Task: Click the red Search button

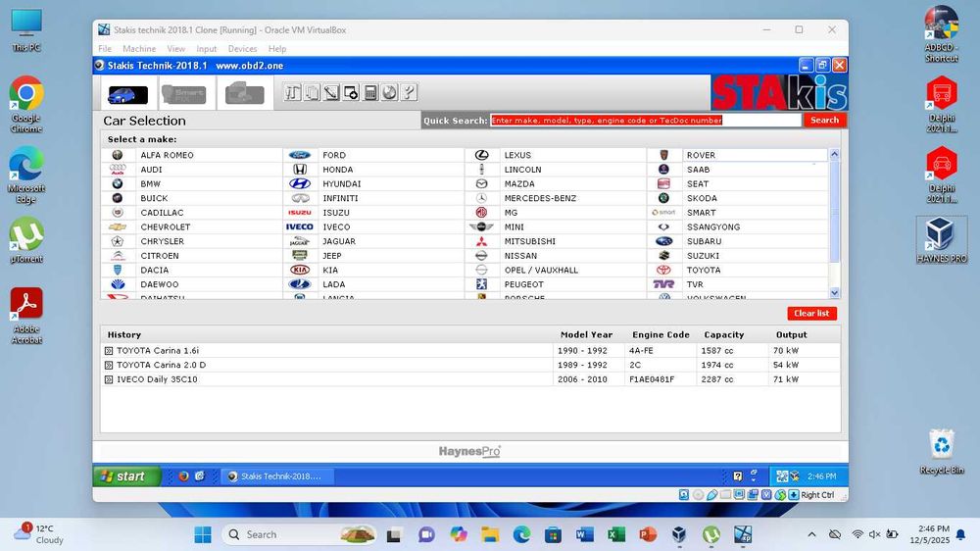Action: pos(824,120)
